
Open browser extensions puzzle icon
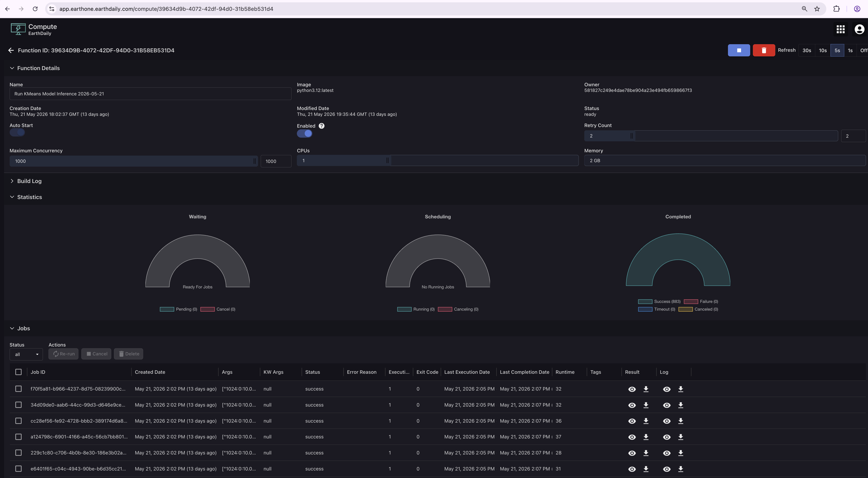click(836, 9)
